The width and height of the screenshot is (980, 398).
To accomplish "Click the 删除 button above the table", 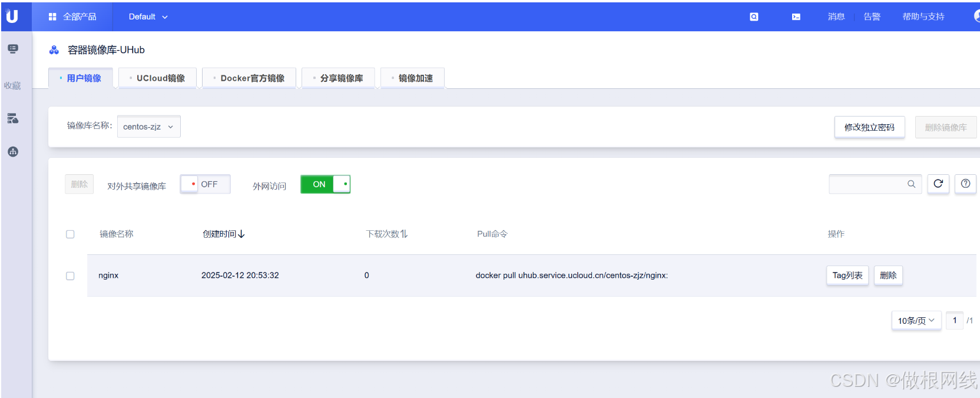I will click(x=80, y=184).
